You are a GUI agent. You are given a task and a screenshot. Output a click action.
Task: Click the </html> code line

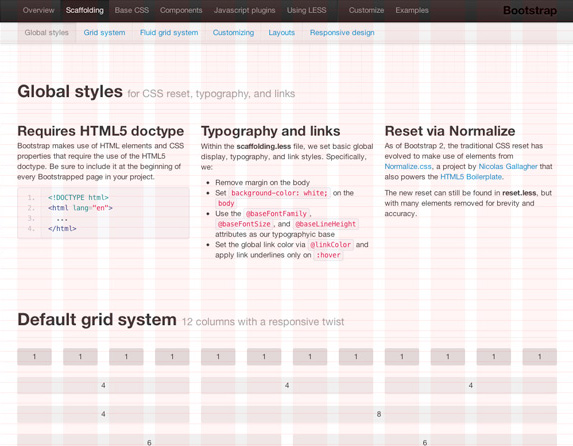(62, 228)
